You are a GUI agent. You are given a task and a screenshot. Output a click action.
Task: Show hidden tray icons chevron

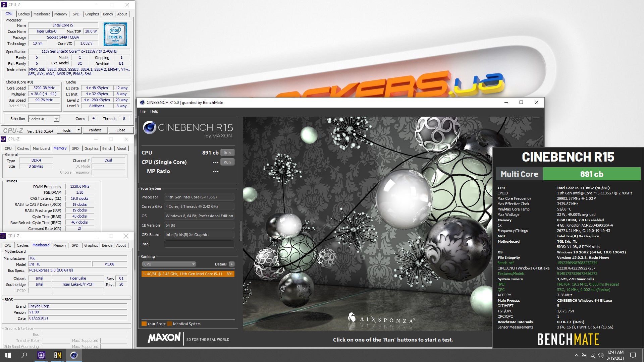576,355
